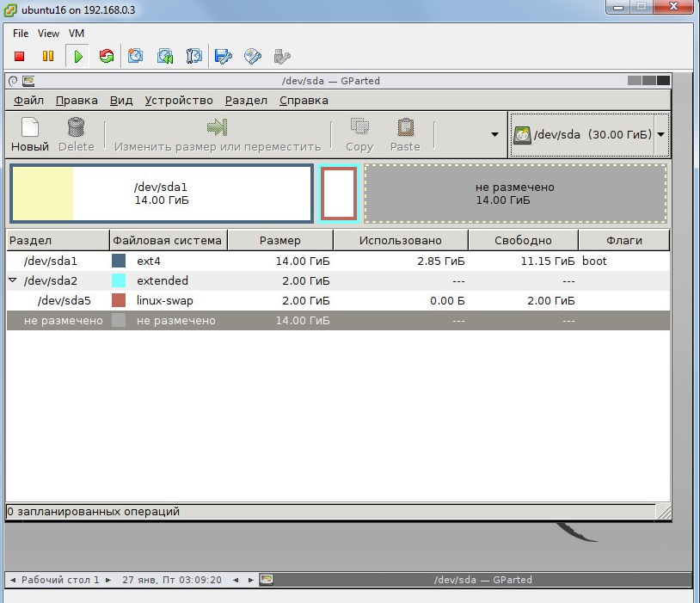The height and width of the screenshot is (603, 700).
Task: Open the Snapshot Manager icon
Action: point(193,56)
